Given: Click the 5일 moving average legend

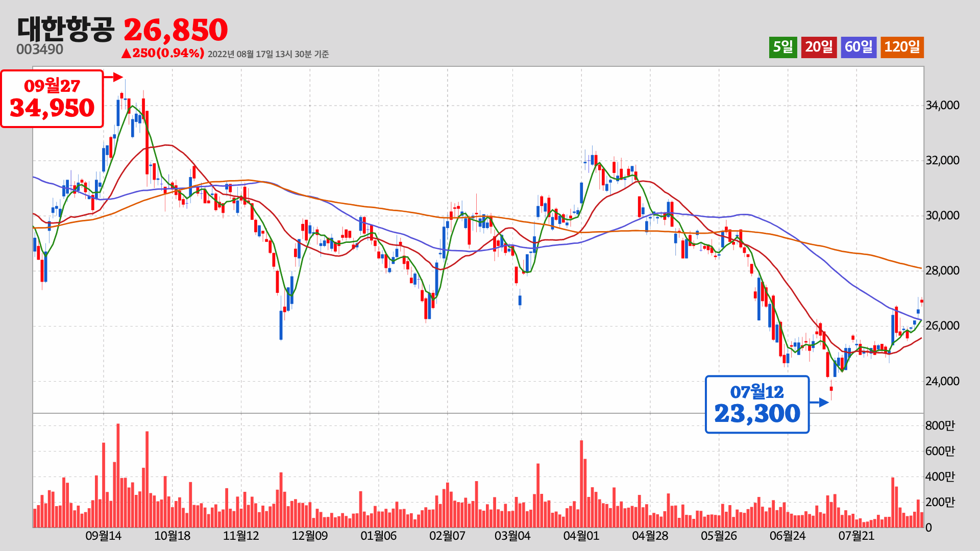Looking at the screenshot, I should (783, 47).
